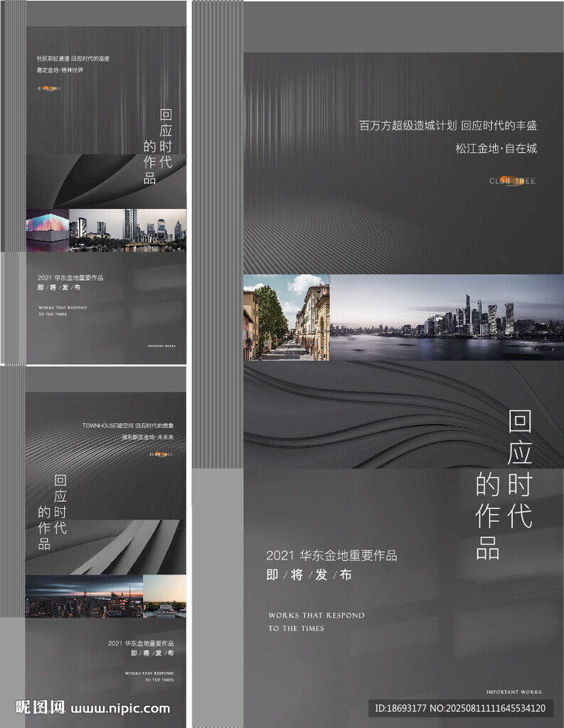Click '2021 华东金地重要作品' in the large poster
Viewport: 564px width, 728px height.
(x=331, y=555)
